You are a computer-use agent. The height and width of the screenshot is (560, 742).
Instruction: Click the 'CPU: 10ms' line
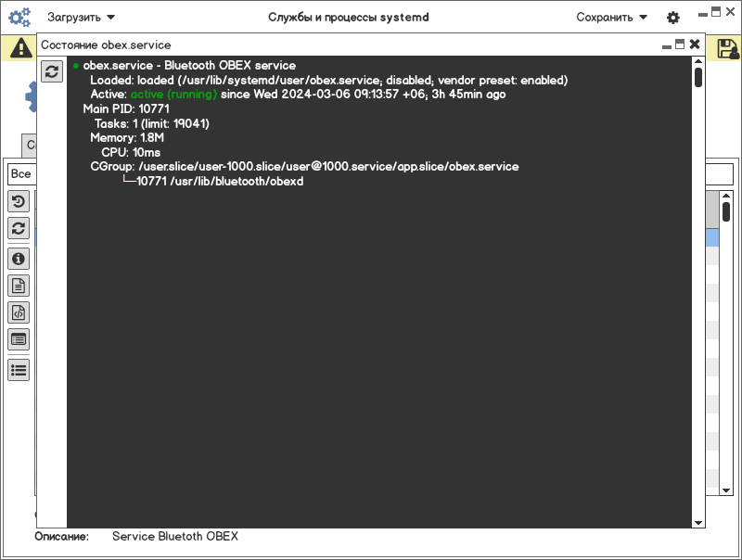pos(131,152)
